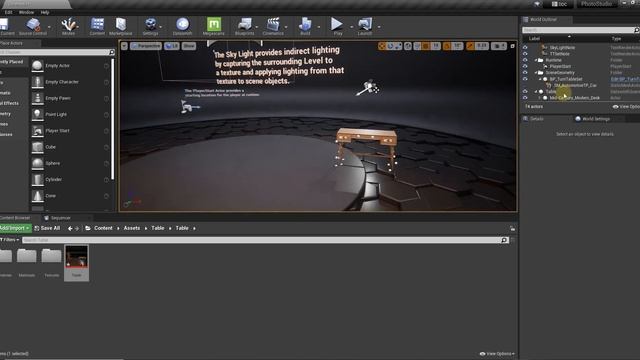The image size is (640, 360).
Task: Show info for Empty Actor entry
Action: tap(107, 66)
